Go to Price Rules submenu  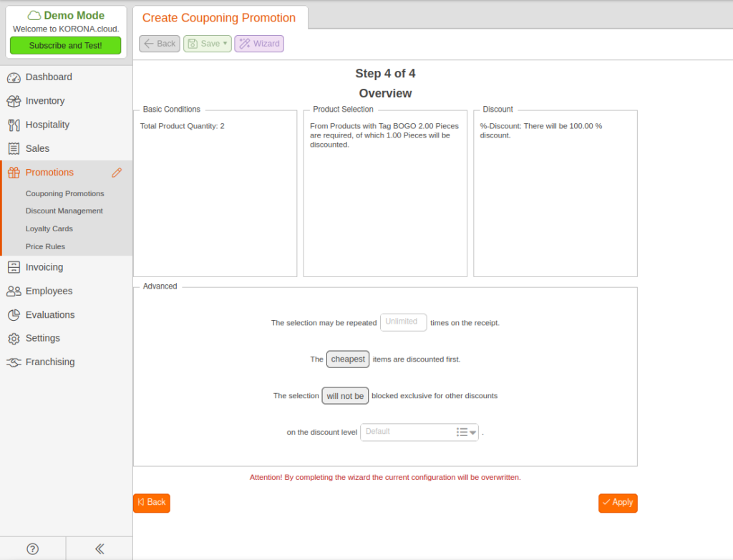(45, 246)
